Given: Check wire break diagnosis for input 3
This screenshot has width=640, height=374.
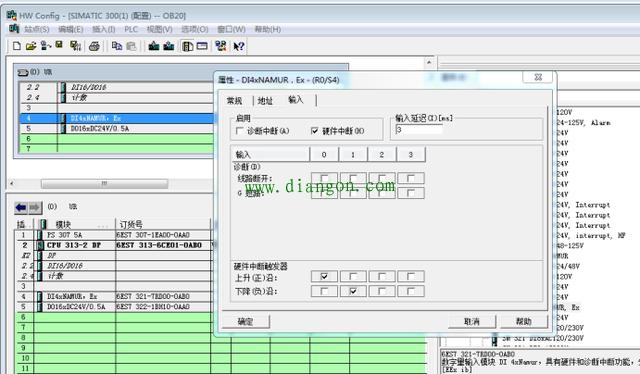Looking at the screenshot, I should [411, 178].
